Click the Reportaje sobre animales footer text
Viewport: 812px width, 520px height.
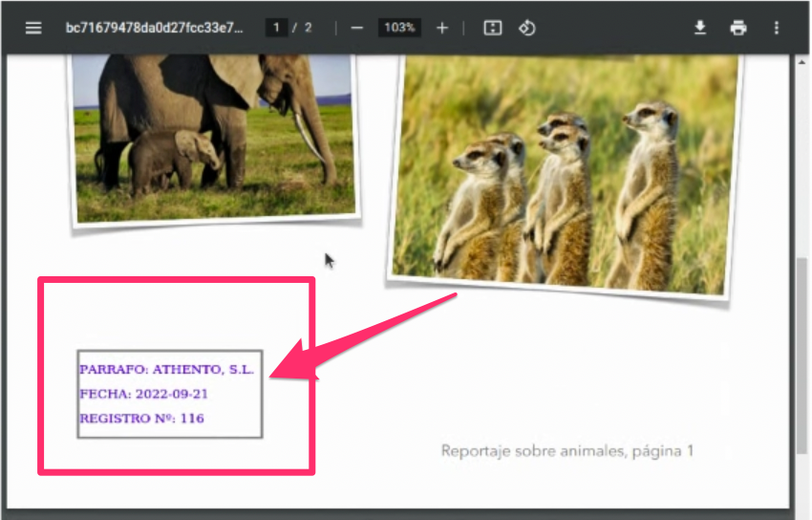point(567,450)
